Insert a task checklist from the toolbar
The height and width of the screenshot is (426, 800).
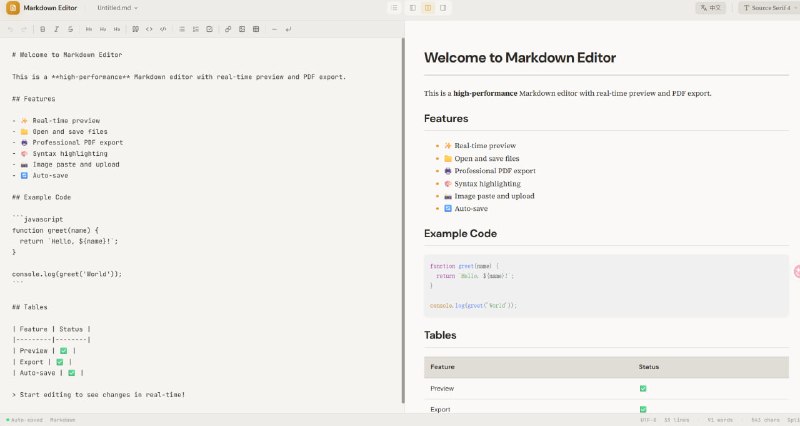point(209,29)
